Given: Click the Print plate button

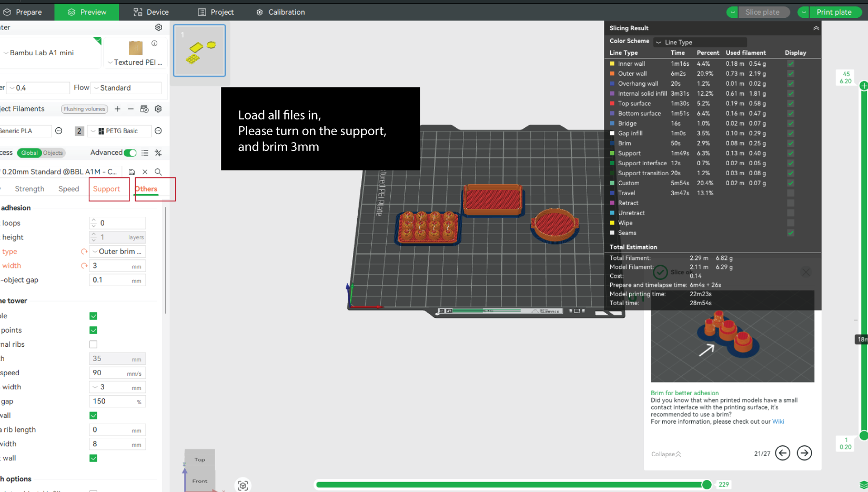Looking at the screenshot, I should tap(833, 12).
